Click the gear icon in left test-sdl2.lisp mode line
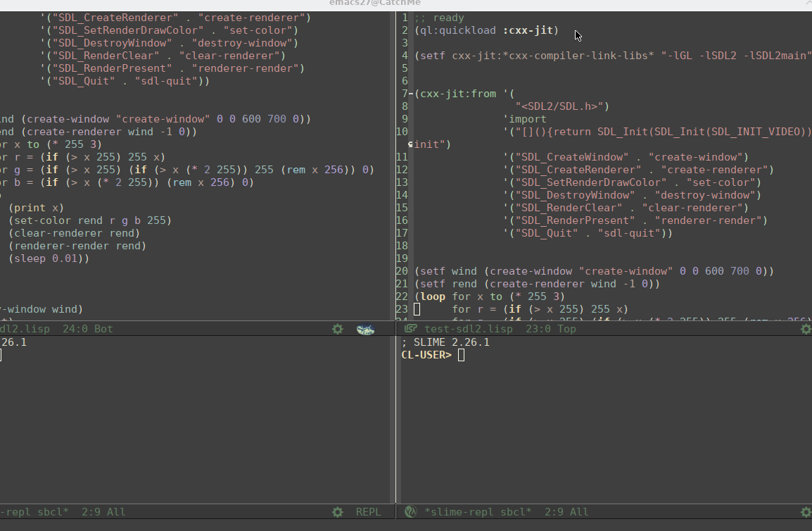812x531 pixels. pos(338,330)
